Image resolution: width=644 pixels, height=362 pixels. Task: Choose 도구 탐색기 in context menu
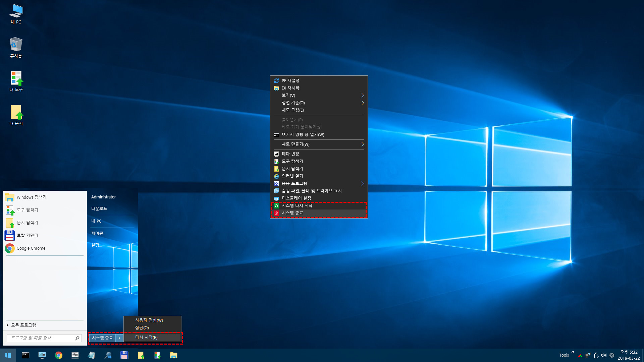click(319, 162)
